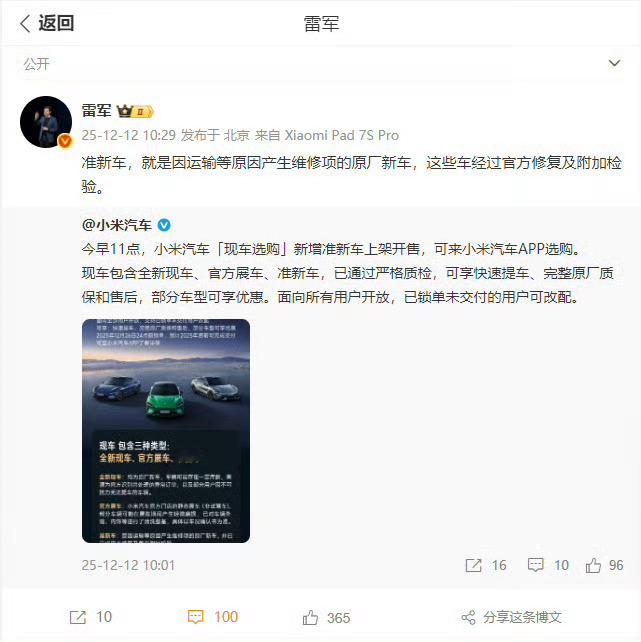Go back using the 返回 arrow
The width and height of the screenshot is (641, 642).
point(25,23)
